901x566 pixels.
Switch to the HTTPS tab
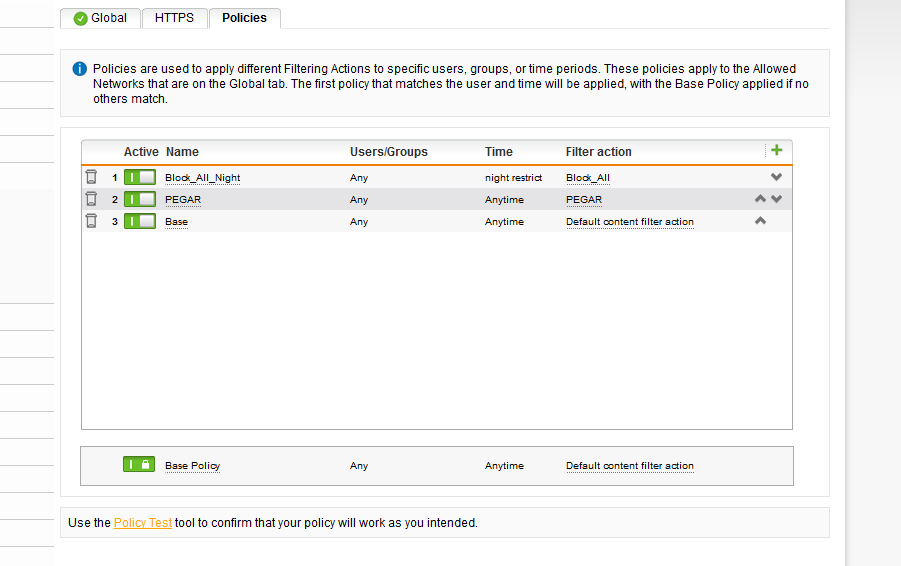click(x=174, y=18)
